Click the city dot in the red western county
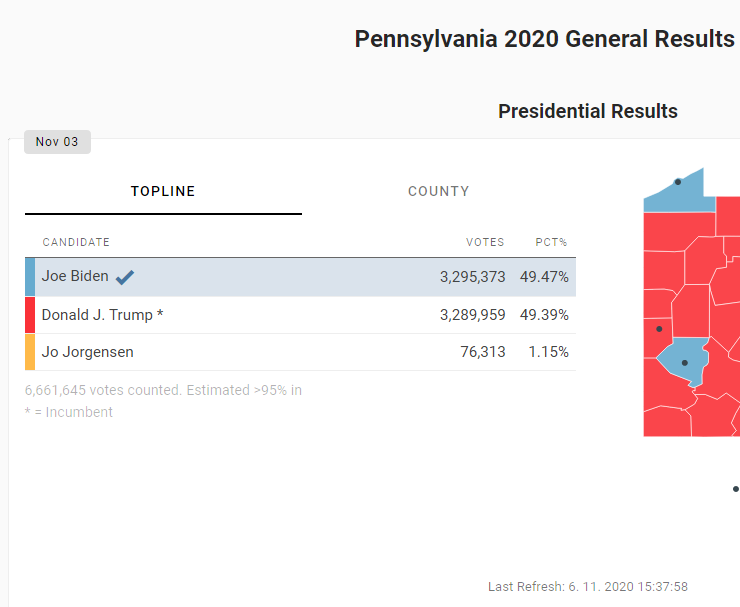 (659, 329)
